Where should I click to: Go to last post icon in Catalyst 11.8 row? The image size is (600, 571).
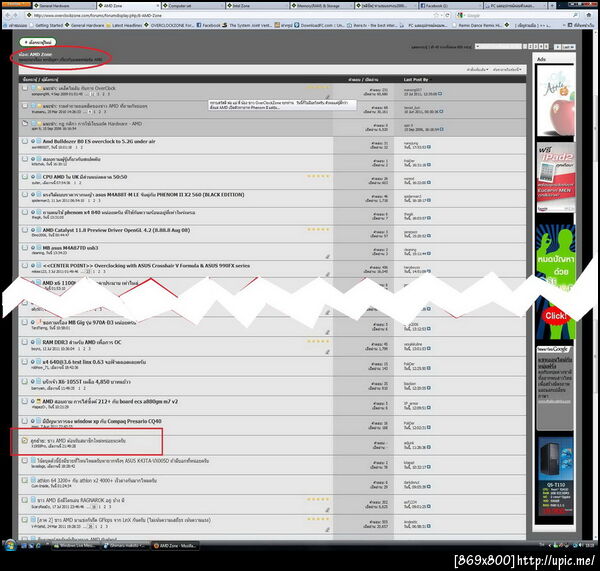click(429, 236)
